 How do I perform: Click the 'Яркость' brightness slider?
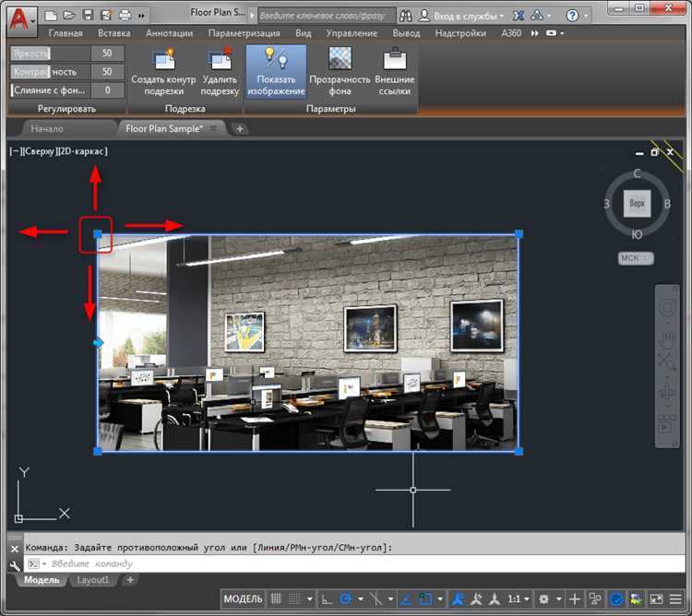click(50, 53)
